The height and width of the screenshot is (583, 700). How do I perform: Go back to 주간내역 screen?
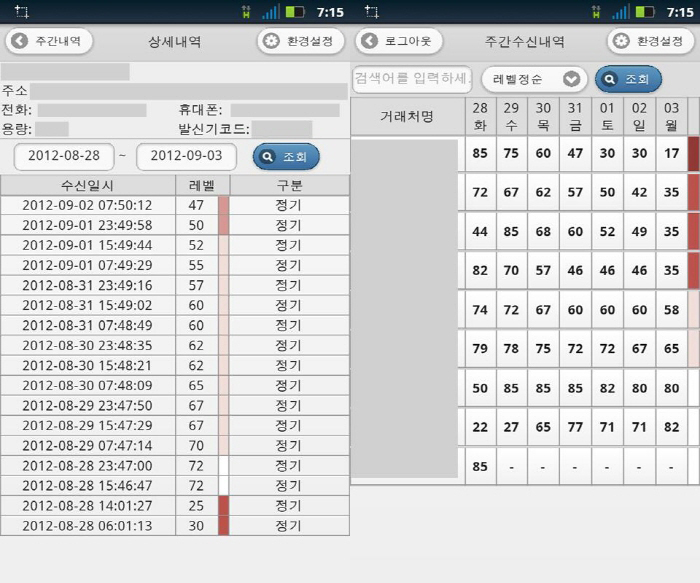tap(49, 41)
